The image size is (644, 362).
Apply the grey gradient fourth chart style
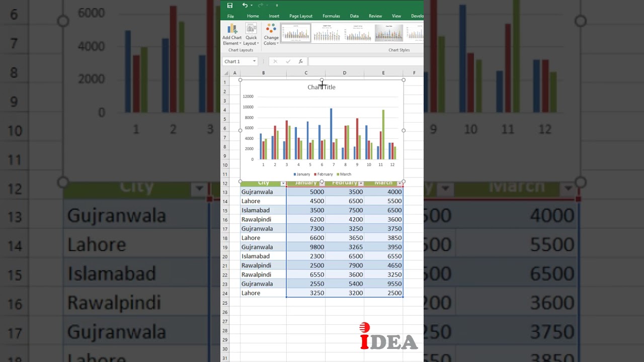[x=389, y=33]
